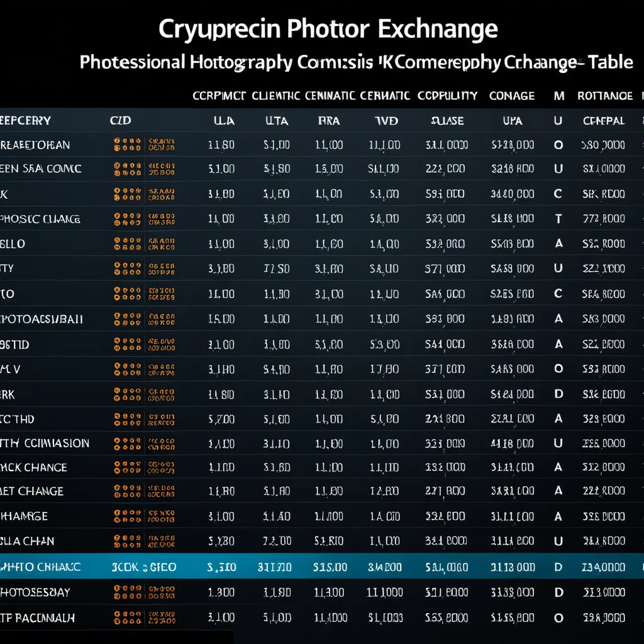Click the EEPCERRY column header

pyautogui.click(x=25, y=121)
